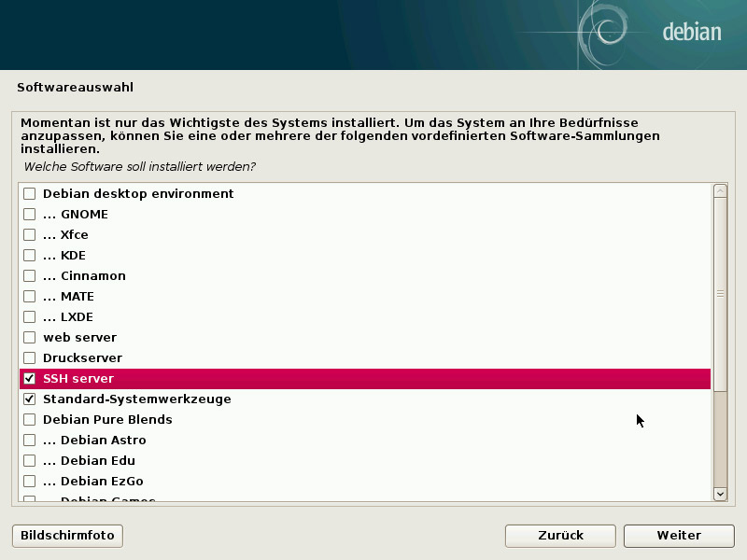Enable the GNOME desktop checkbox
Image resolution: width=747 pixels, height=560 pixels.
pyautogui.click(x=30, y=215)
